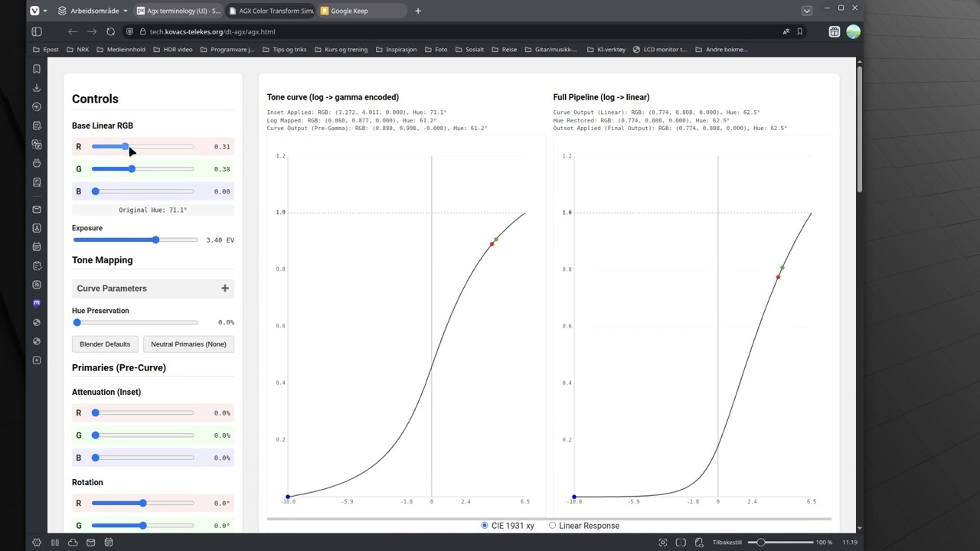Open the Downloads panel in sidebar

tap(37, 88)
